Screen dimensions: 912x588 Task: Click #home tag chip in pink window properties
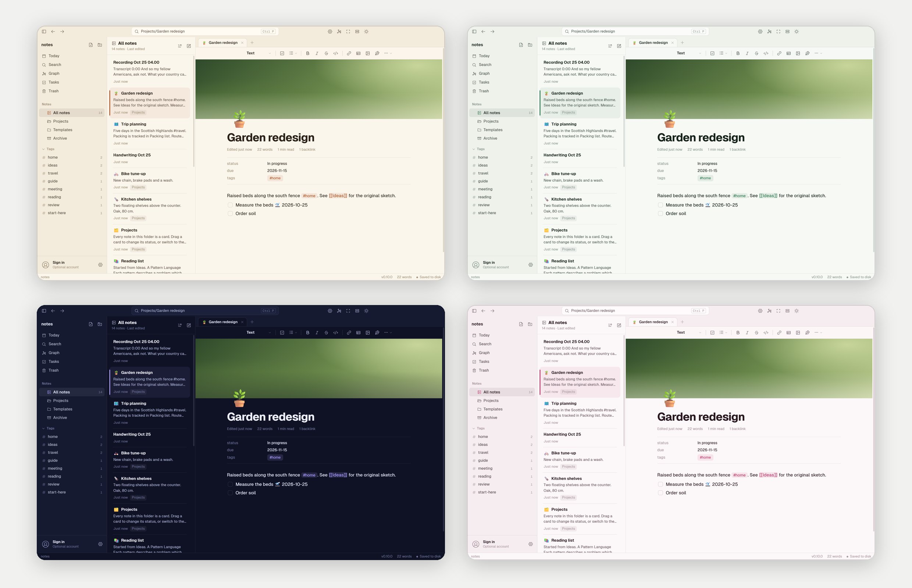point(705,458)
